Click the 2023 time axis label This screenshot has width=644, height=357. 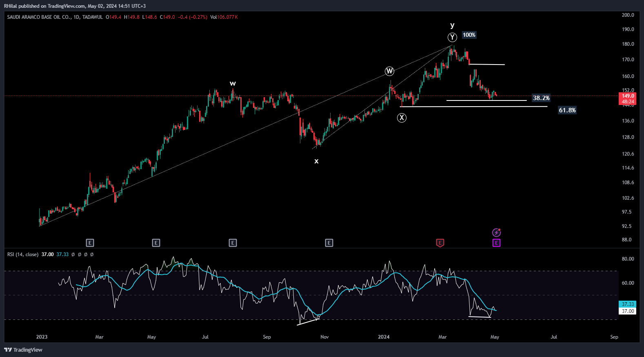click(42, 337)
